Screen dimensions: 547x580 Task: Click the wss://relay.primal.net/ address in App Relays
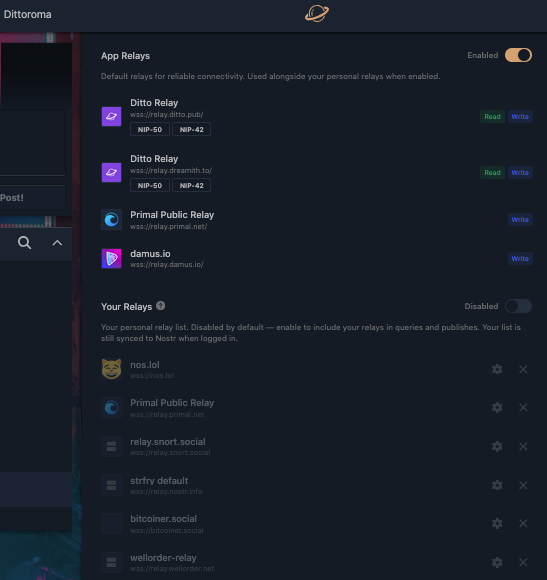pos(168,226)
